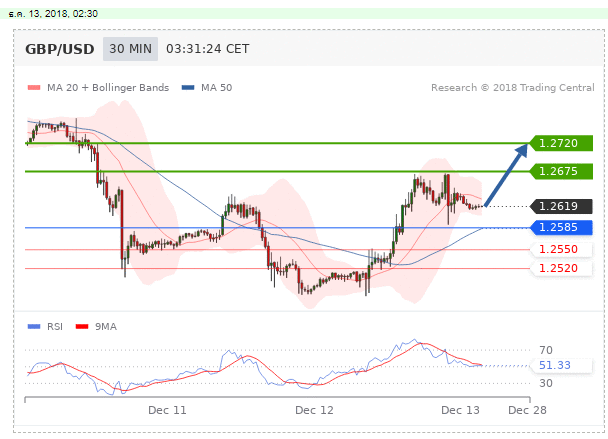
Task: Click the 03:31:24 CET time text
Action: point(208,49)
